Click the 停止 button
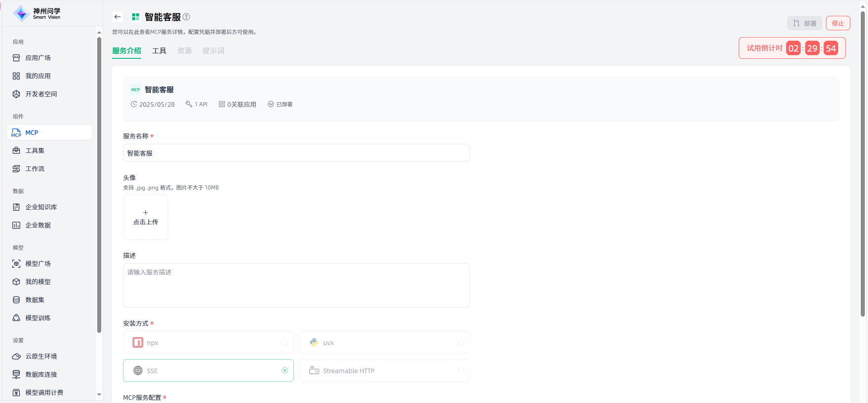Image resolution: width=868 pixels, height=403 pixels. [x=838, y=23]
